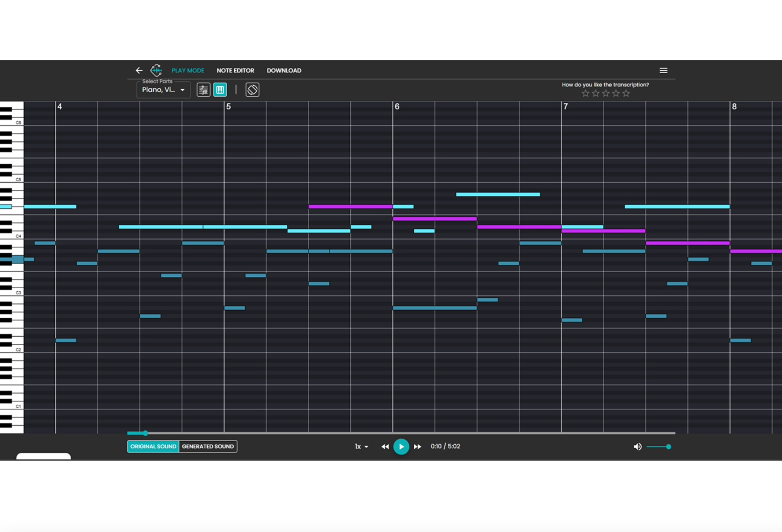Rate transcription five stars
782x532 pixels.
(x=626, y=94)
